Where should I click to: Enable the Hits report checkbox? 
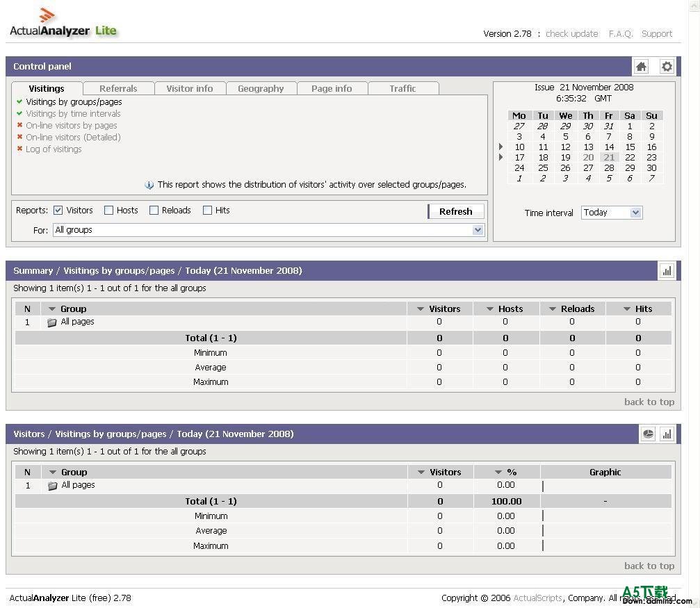[207, 211]
